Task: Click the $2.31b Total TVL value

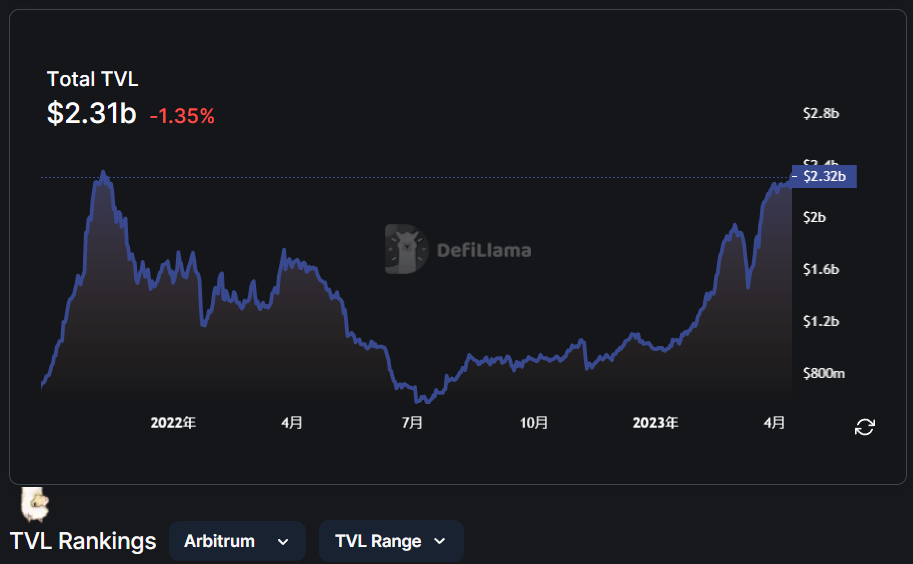Action: 91,113
